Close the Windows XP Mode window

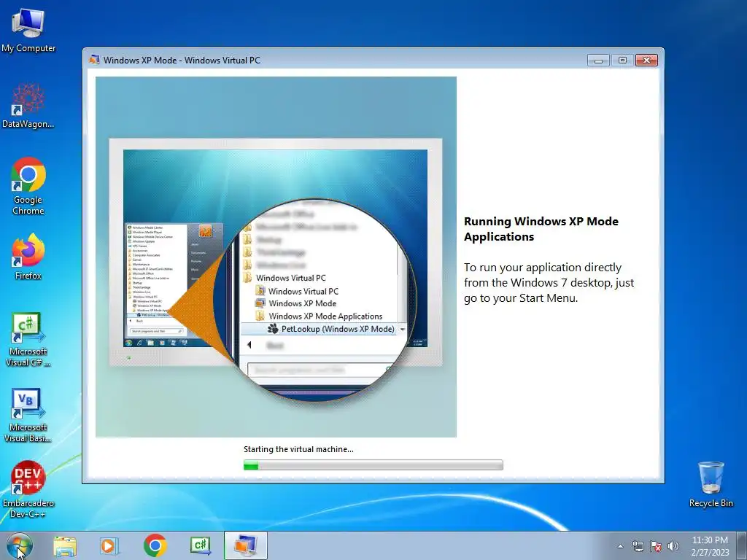(646, 61)
